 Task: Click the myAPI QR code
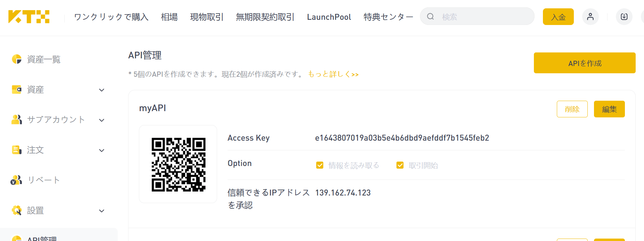click(x=178, y=164)
